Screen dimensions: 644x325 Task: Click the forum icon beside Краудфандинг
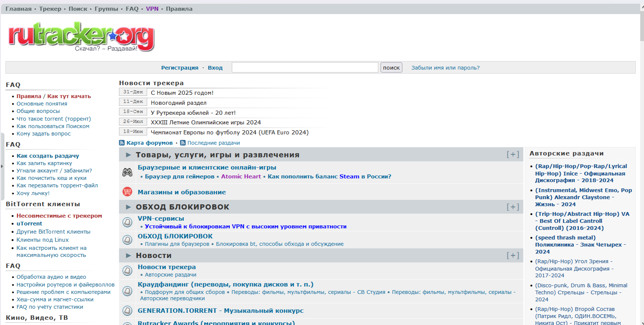[x=127, y=291]
